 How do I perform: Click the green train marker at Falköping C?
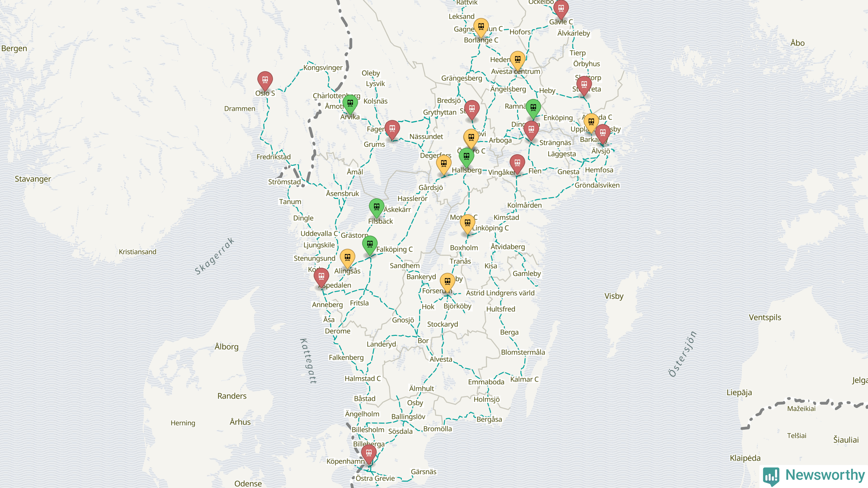pyautogui.click(x=370, y=244)
